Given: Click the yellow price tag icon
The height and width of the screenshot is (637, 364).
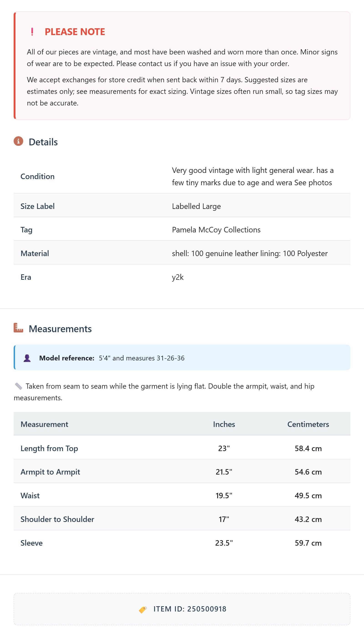Looking at the screenshot, I should tap(143, 609).
